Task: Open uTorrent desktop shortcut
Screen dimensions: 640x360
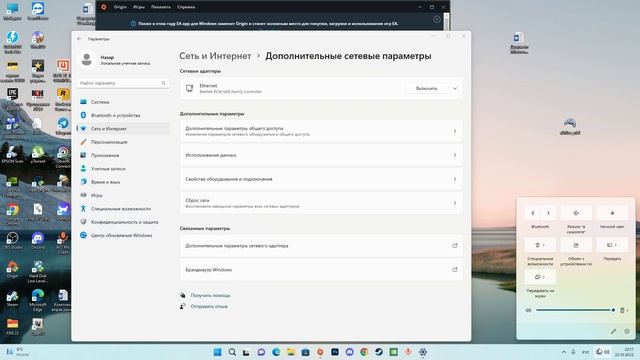Action: click(x=38, y=154)
